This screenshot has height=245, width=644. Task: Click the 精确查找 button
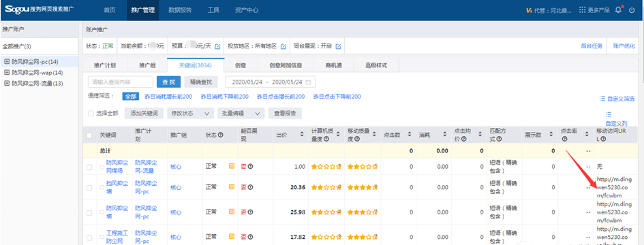(x=201, y=82)
